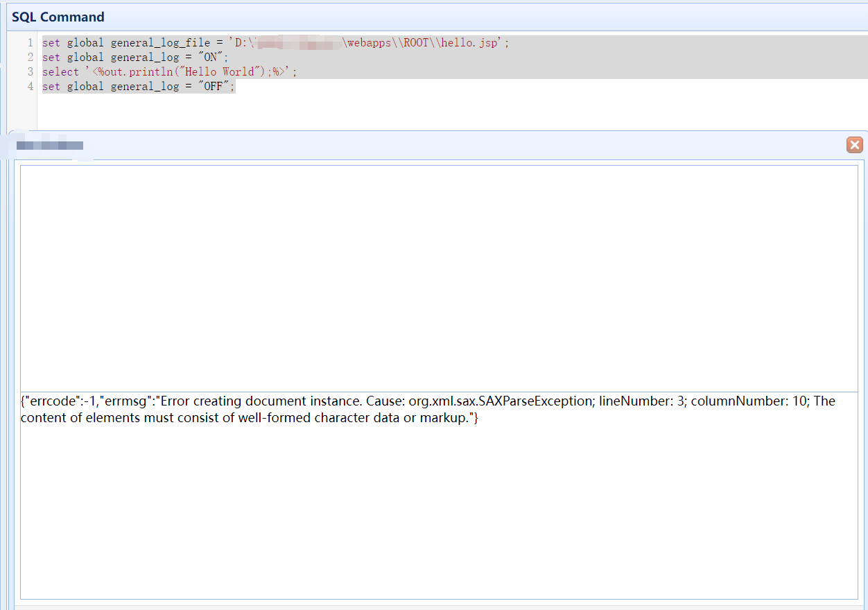This screenshot has height=610, width=868.
Task: Click the empty area below the error message
Action: [438, 513]
